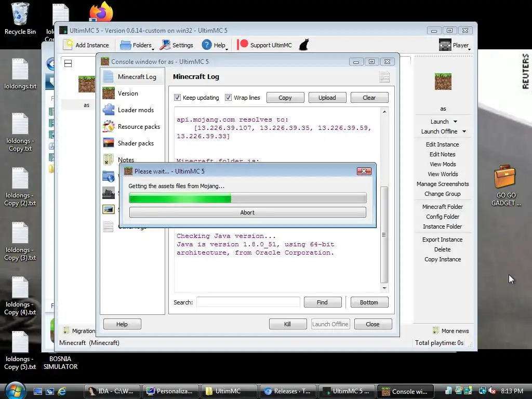Click the More news icon
The height and width of the screenshot is (399, 532).
click(x=436, y=330)
